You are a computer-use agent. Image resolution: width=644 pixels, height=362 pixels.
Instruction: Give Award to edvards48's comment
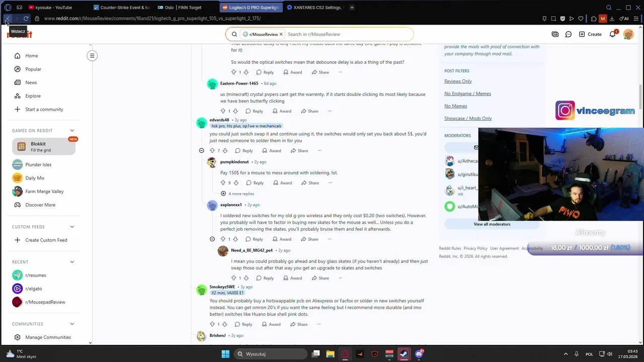pyautogui.click(x=271, y=151)
